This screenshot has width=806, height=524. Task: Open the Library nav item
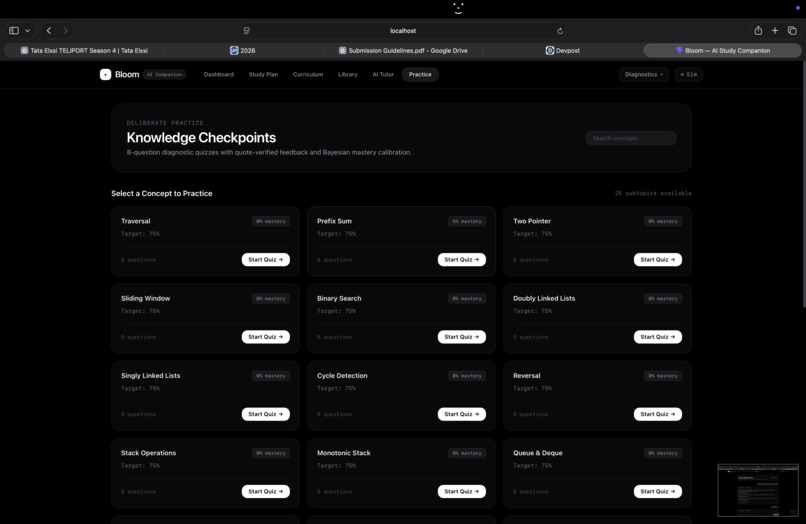(x=347, y=75)
